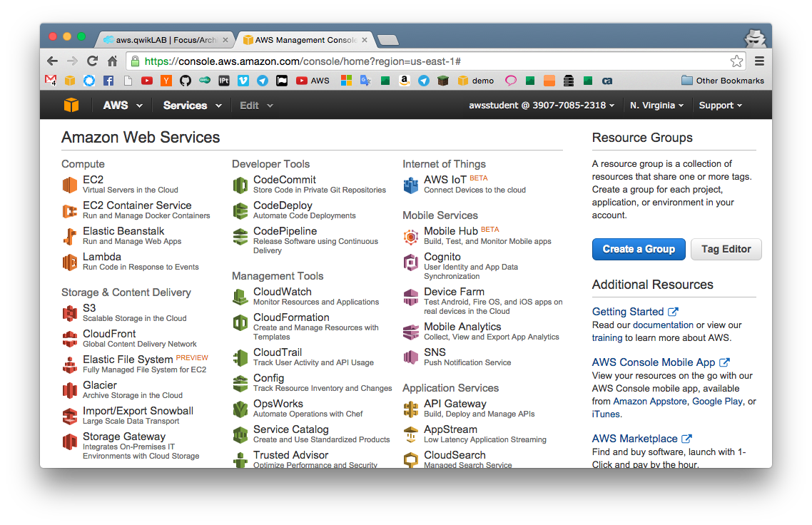Go back with the browser back arrow
This screenshot has height=525, width=812.
pyautogui.click(x=52, y=61)
